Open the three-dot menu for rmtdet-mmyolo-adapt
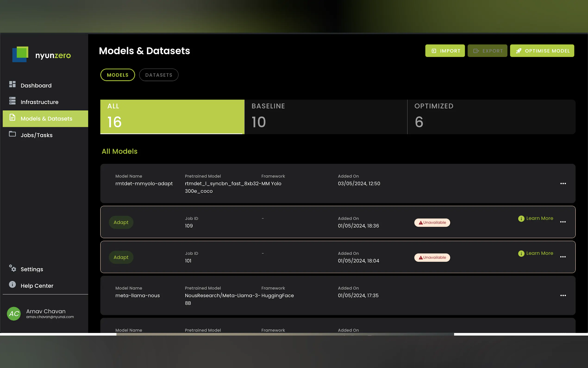588x368 pixels. (563, 184)
